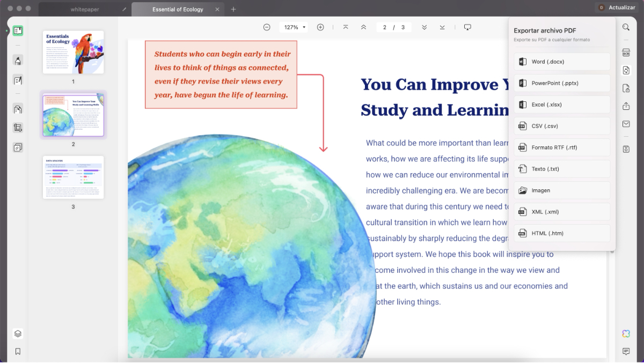This screenshot has height=363, width=644.
Task: Click the current page number field
Action: coord(384,27)
